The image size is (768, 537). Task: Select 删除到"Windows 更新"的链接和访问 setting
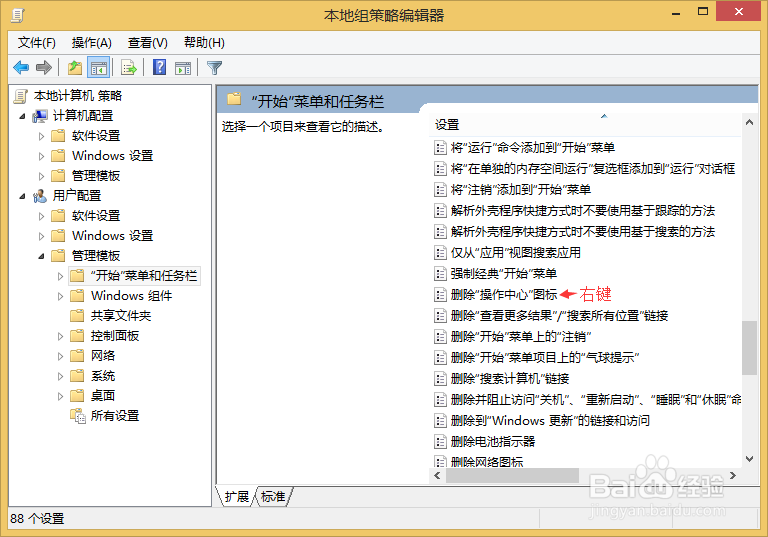click(x=550, y=420)
